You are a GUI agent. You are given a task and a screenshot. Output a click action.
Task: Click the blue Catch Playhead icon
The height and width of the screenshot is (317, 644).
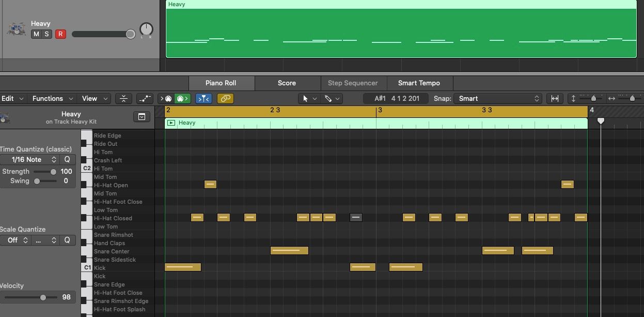[x=203, y=98]
